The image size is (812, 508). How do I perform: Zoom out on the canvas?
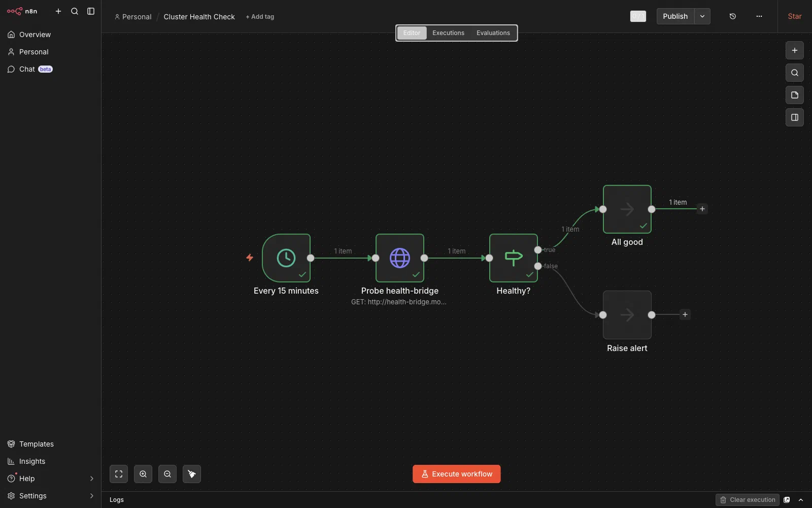[x=167, y=474]
